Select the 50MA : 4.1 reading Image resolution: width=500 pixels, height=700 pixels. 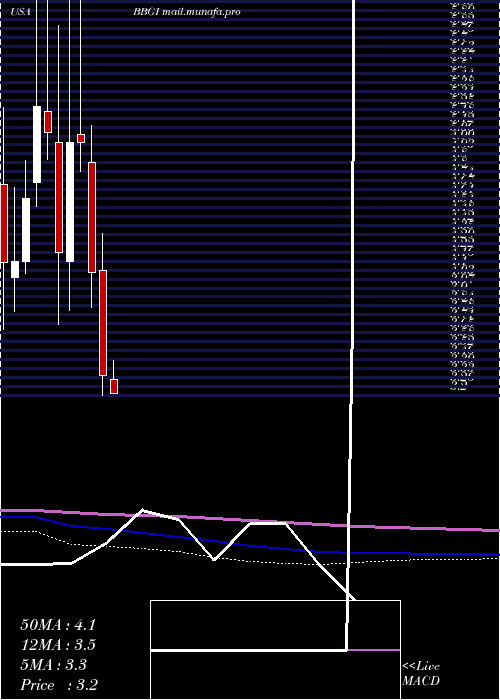point(58,625)
